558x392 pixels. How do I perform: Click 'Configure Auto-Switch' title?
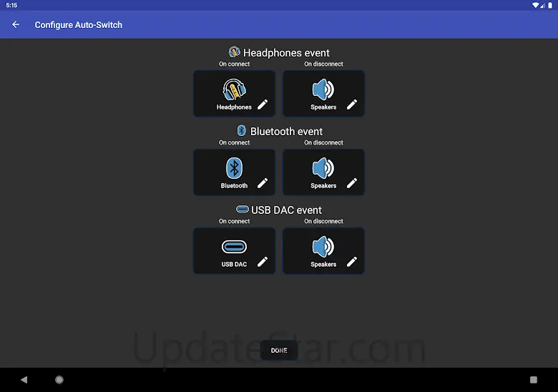[x=78, y=25]
